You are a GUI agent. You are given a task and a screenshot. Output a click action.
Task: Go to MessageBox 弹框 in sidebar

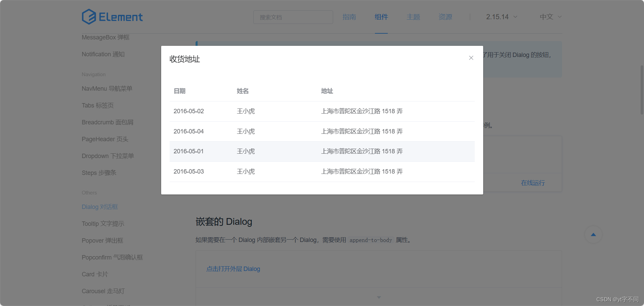pyautogui.click(x=106, y=37)
